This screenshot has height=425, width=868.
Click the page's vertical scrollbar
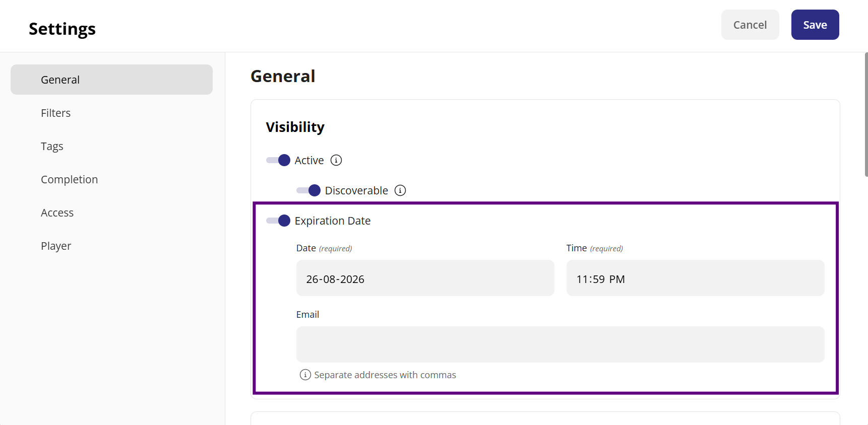(866, 115)
